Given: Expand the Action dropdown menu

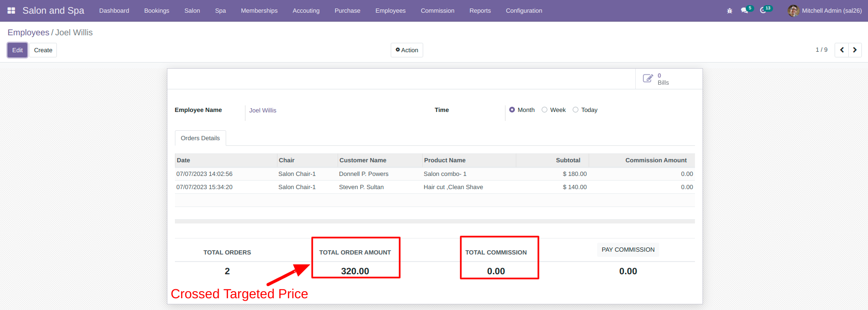Looking at the screenshot, I should click(407, 50).
